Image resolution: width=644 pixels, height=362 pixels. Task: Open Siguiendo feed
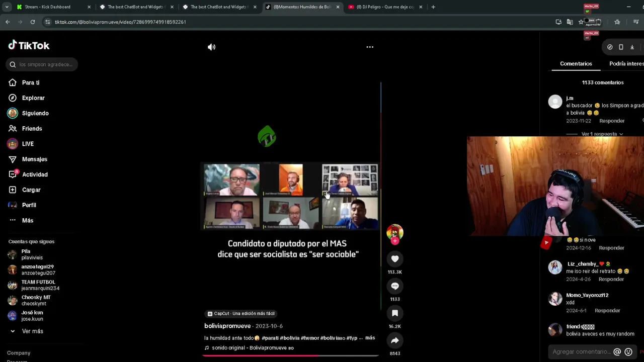tap(35, 113)
